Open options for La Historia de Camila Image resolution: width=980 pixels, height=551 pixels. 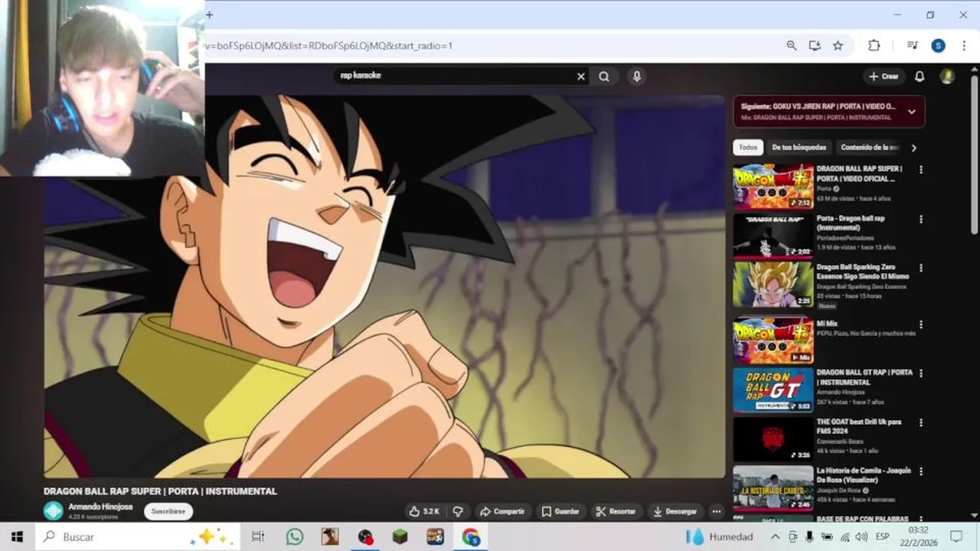coord(921,471)
